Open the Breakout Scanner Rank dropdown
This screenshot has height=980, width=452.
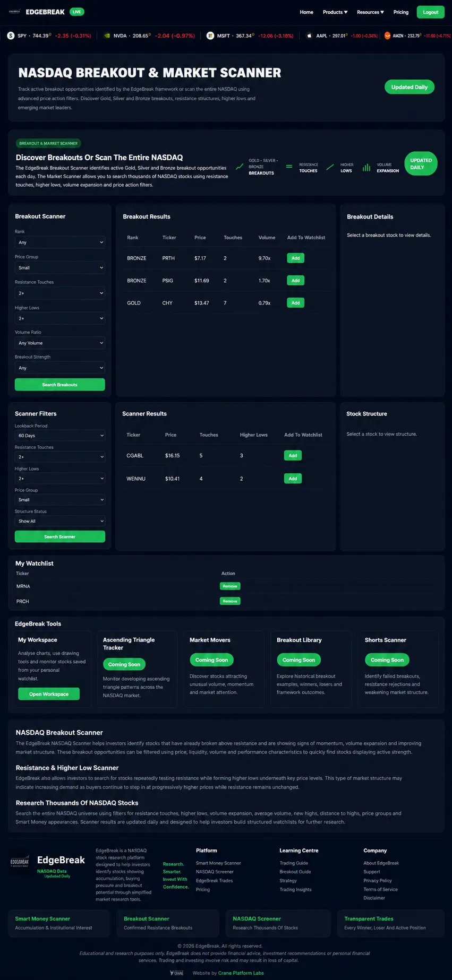tap(60, 242)
